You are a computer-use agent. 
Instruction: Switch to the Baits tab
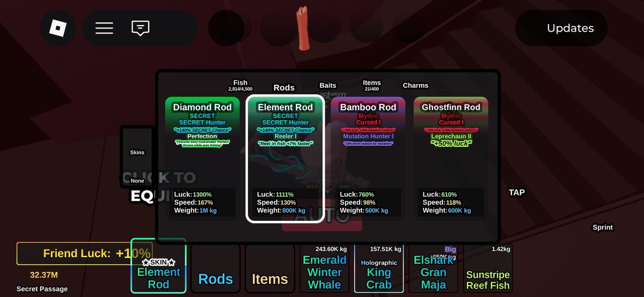[328, 85]
